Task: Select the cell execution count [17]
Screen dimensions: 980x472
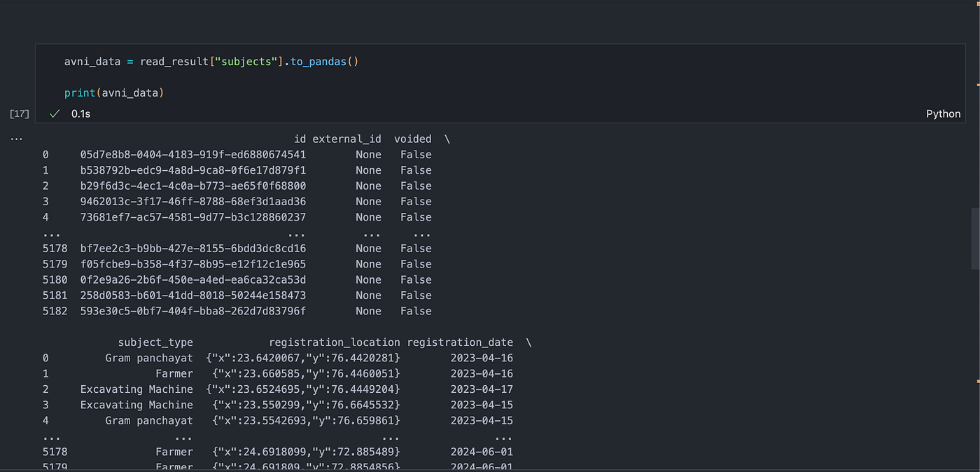Action: pos(19,113)
